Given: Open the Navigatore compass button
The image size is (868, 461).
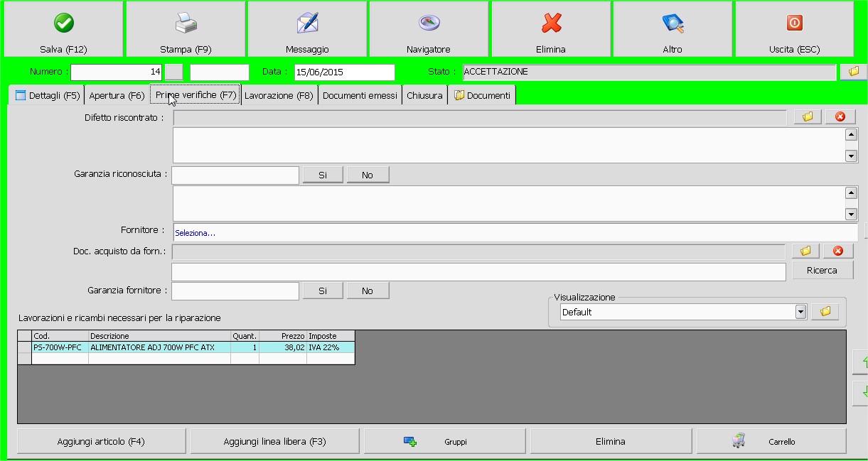Looking at the screenshot, I should [429, 30].
